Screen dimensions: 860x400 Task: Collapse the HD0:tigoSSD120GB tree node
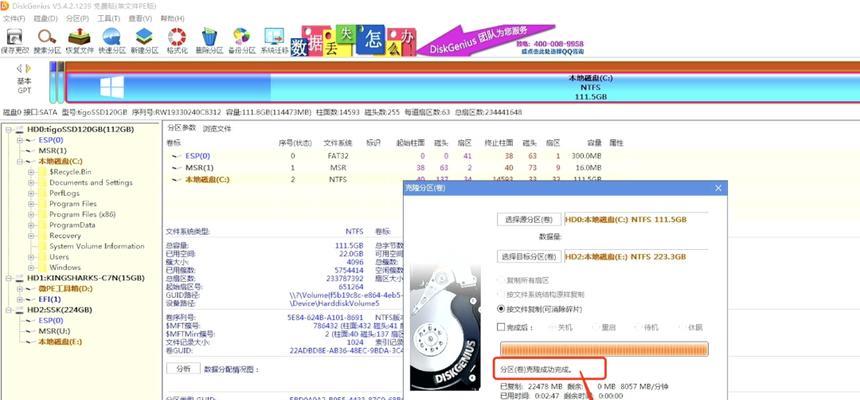pyautogui.click(x=9, y=130)
